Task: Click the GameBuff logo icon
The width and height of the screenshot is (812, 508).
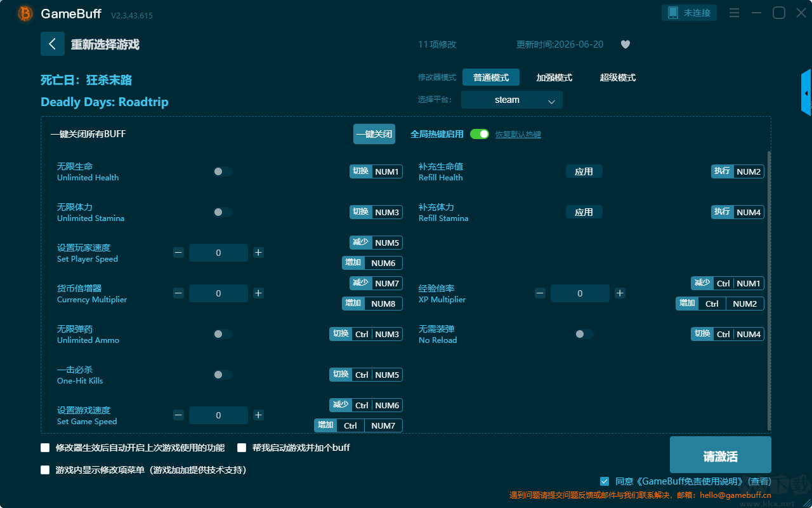Action: click(25, 13)
